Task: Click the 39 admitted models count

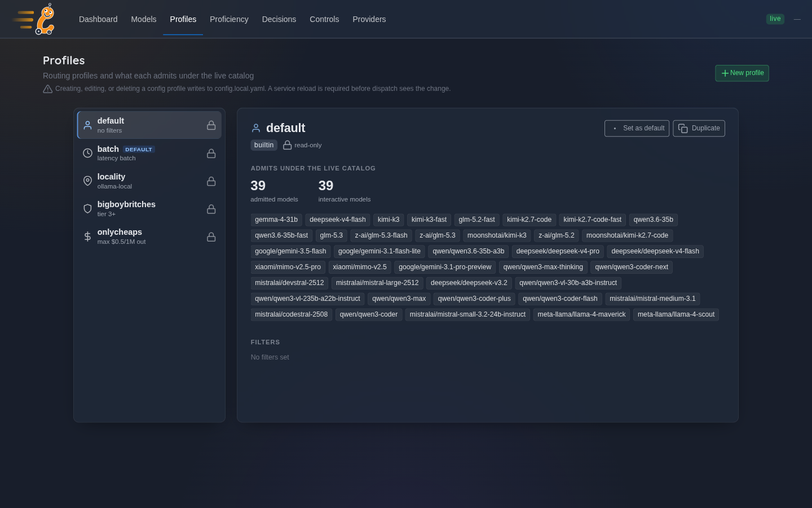Action: point(258,186)
